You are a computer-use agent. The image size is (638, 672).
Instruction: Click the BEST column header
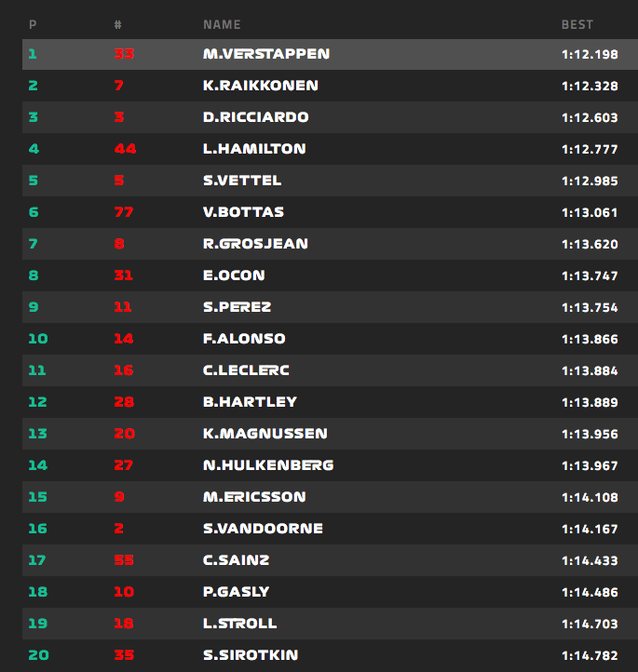[577, 25]
